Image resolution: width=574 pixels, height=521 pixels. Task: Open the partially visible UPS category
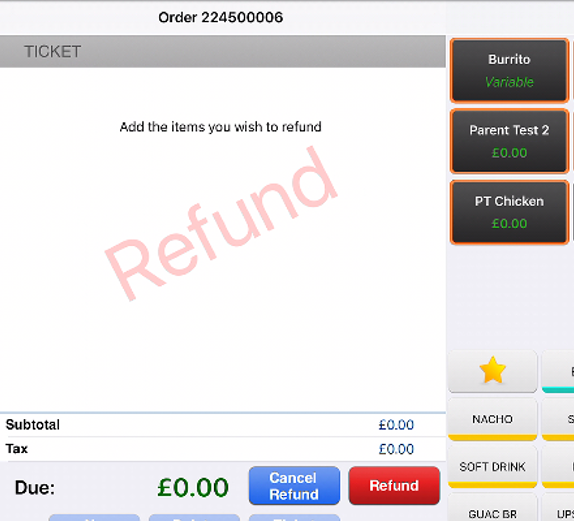point(558,509)
